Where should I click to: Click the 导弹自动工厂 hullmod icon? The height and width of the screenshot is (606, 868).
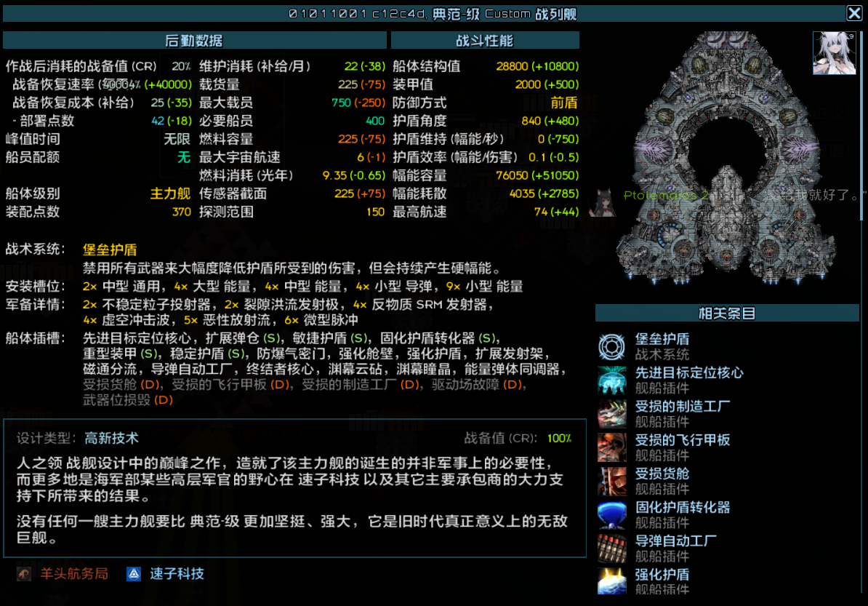click(x=611, y=549)
